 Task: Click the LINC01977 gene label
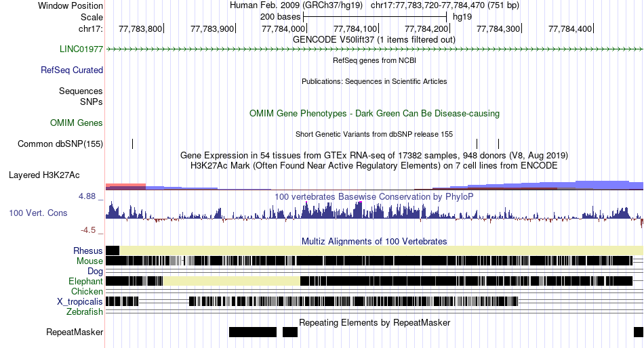coord(81,49)
